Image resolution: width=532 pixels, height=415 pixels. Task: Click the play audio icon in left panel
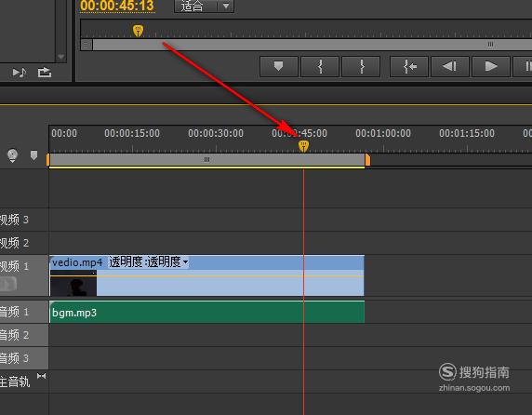click(x=19, y=73)
